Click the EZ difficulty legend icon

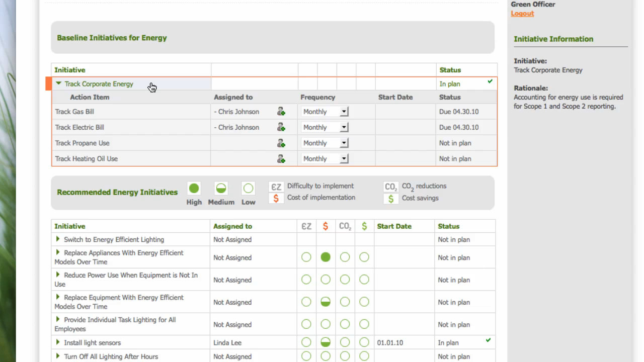(x=276, y=187)
